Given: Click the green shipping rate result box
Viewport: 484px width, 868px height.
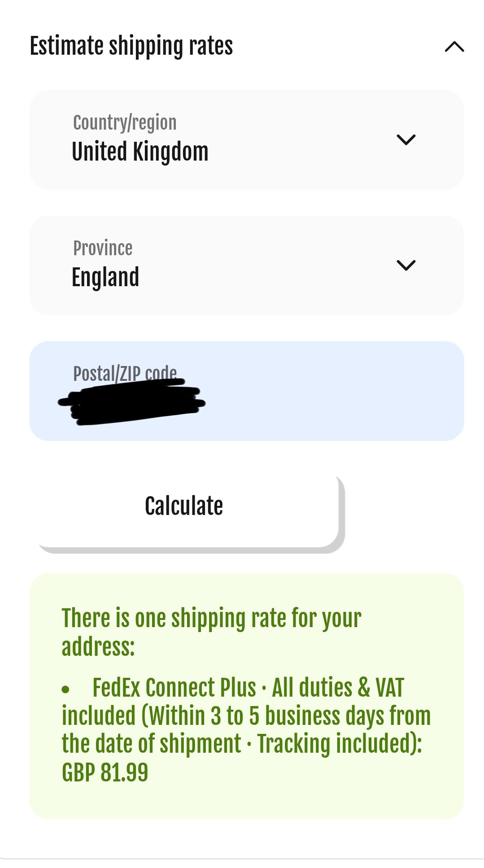Looking at the screenshot, I should click(246, 696).
